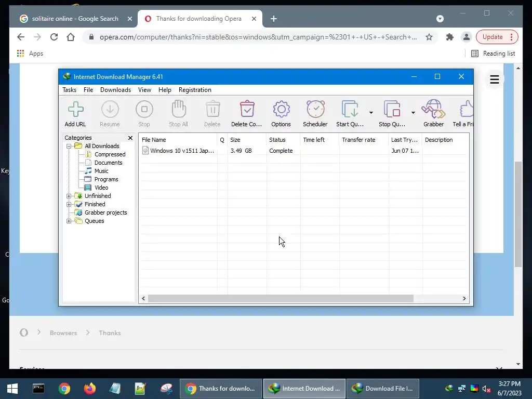Open the View menu

click(144, 90)
